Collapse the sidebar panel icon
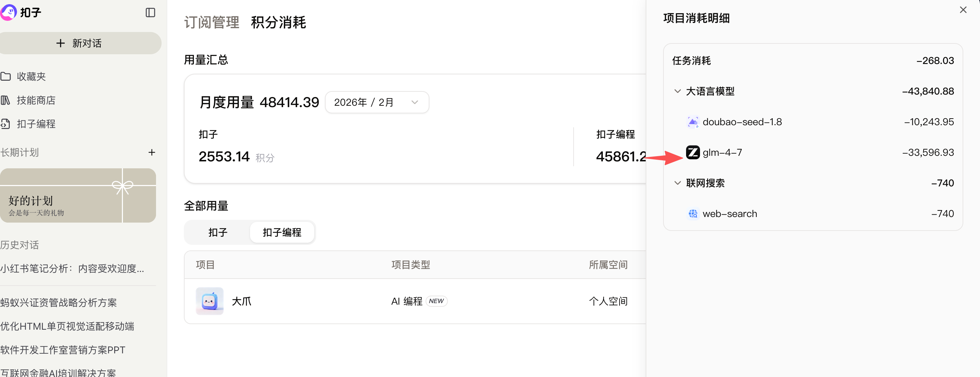Image resolution: width=980 pixels, height=377 pixels. 150,13
